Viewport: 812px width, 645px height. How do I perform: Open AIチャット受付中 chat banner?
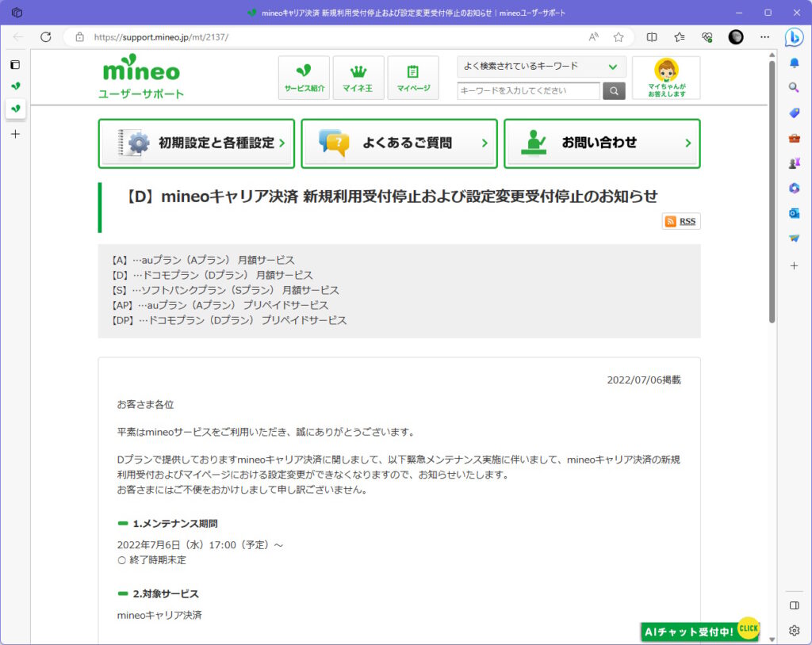click(699, 631)
